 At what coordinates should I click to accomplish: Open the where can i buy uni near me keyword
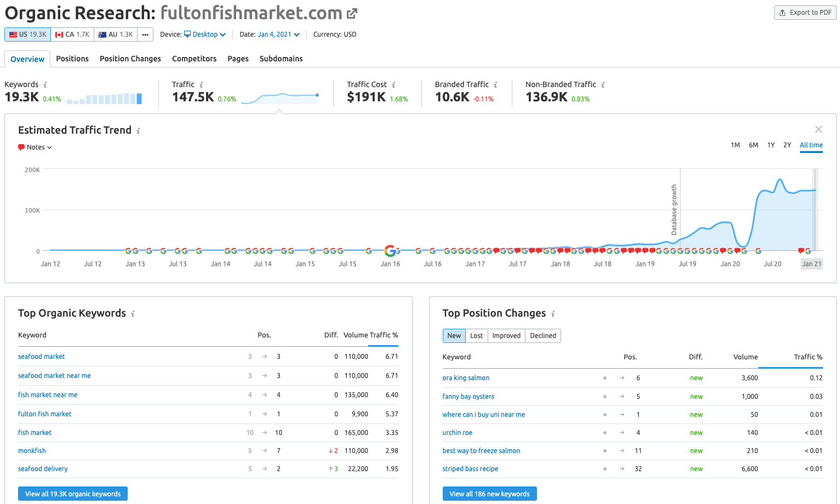483,415
